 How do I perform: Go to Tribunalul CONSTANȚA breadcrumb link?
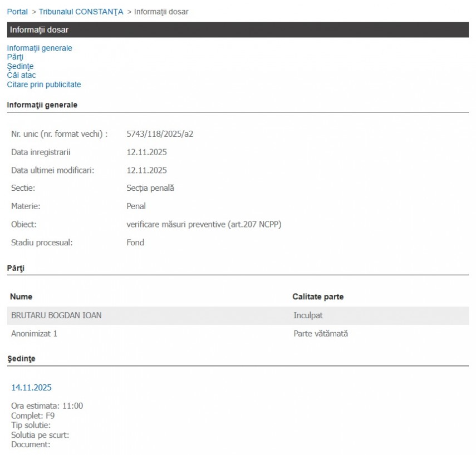(x=81, y=12)
